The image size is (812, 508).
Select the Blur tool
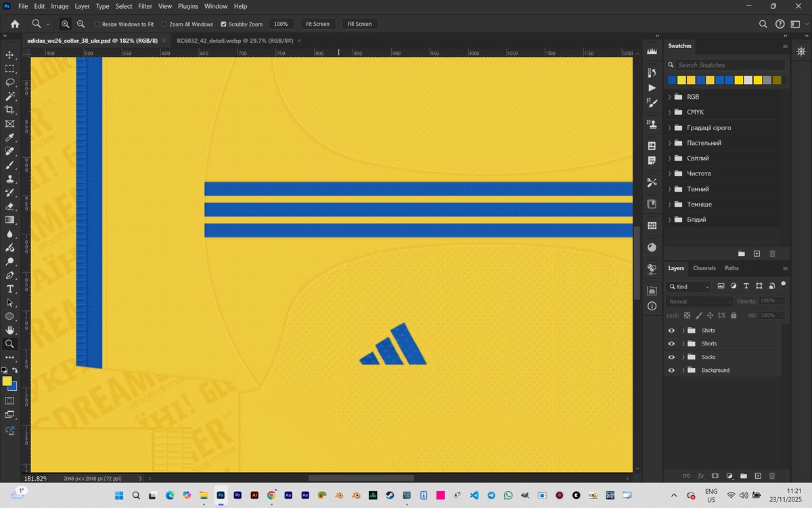(x=9, y=234)
